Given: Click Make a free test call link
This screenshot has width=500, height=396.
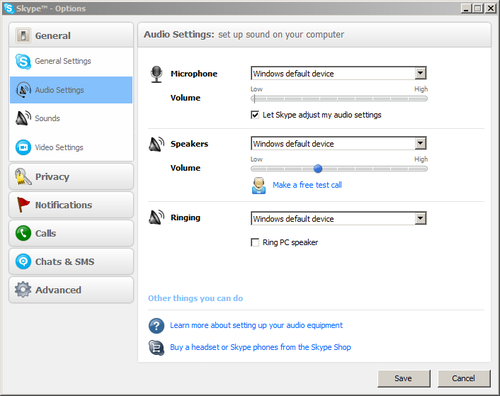Looking at the screenshot, I should click(x=307, y=185).
